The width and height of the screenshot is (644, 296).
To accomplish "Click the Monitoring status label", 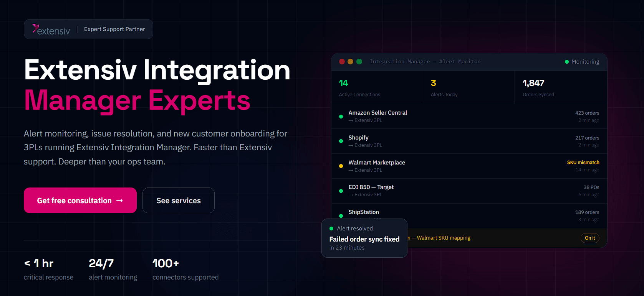I will click(585, 62).
